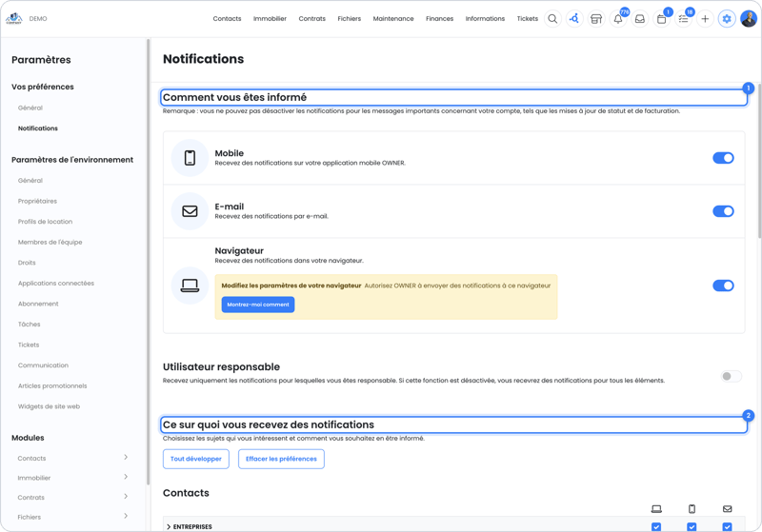
Task: Open Contrats in top menu
Action: 312,19
